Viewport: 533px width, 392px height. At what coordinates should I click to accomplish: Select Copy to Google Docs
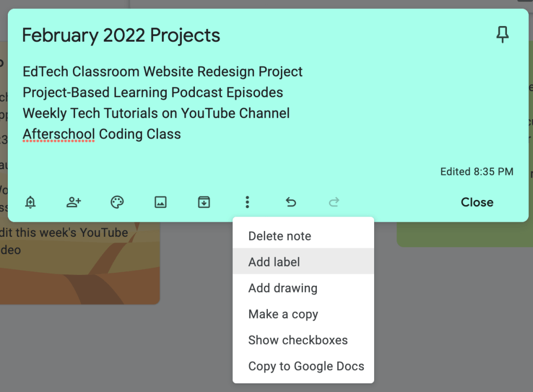pos(306,366)
